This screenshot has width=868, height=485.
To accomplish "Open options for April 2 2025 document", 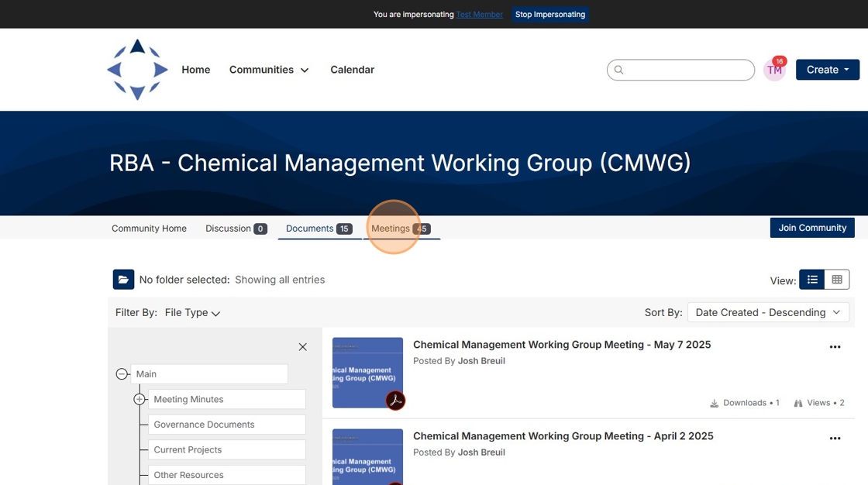I will point(835,439).
